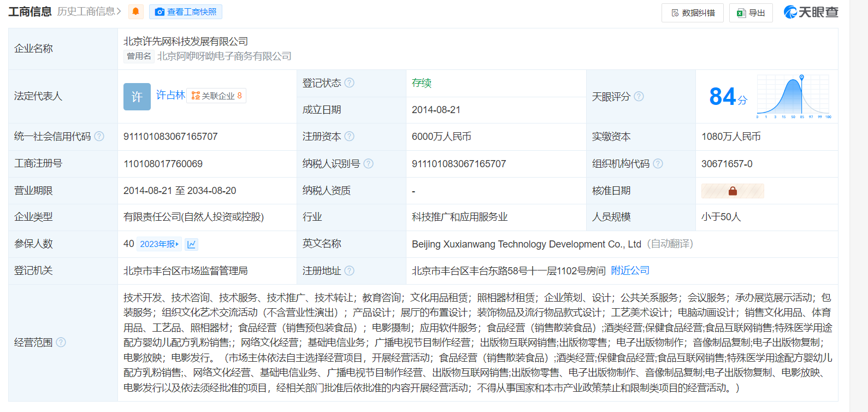This screenshot has height=412, width=868.
Task: Select the 存续 status value
Action: pos(422,83)
